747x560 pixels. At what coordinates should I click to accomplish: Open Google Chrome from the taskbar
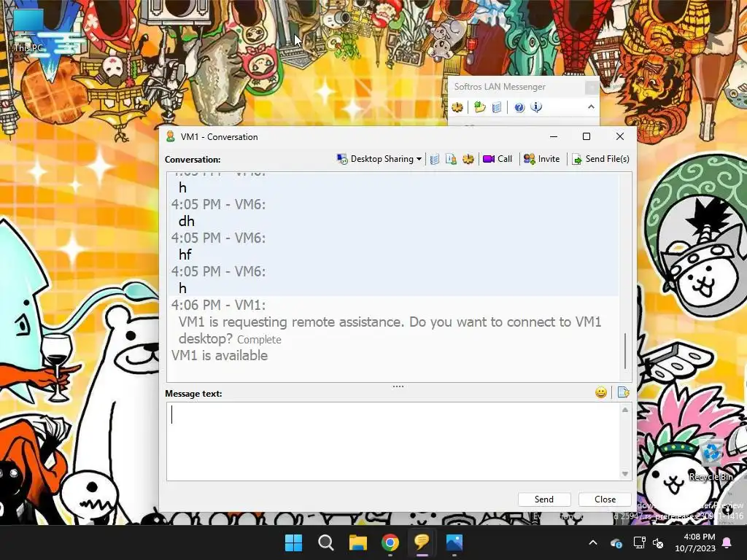[x=390, y=542]
